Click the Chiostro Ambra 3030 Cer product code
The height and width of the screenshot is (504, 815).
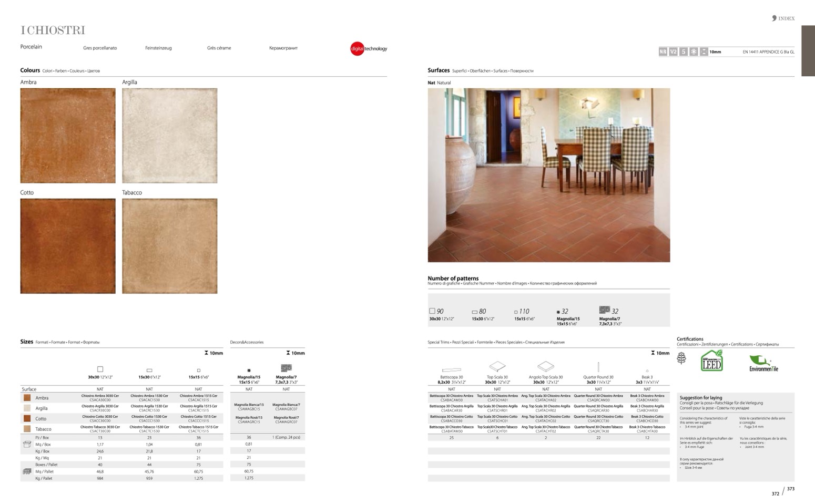point(100,398)
